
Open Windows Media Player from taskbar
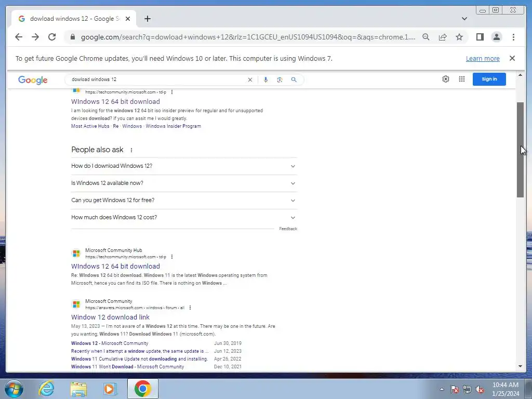[110, 389]
